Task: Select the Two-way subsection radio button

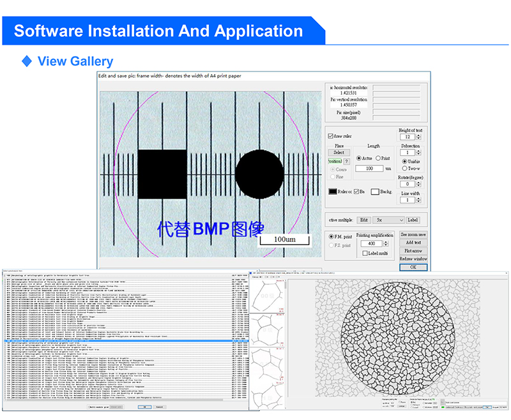Action: click(x=404, y=169)
